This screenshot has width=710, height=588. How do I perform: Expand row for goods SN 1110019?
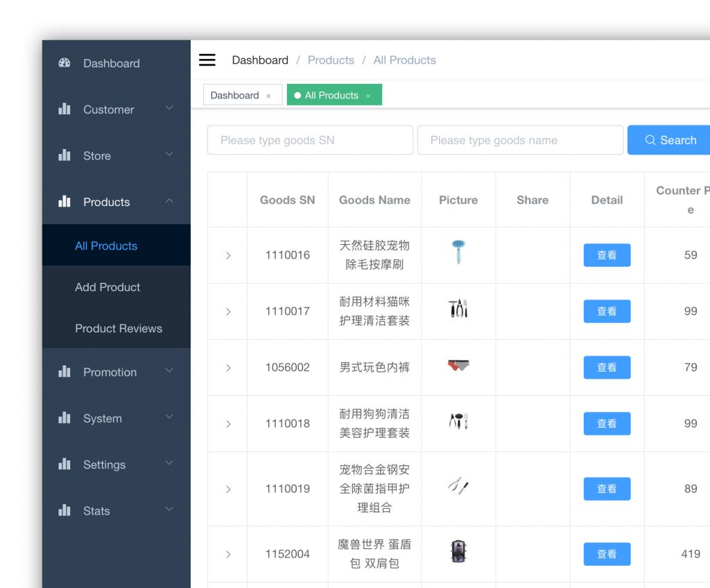(x=228, y=490)
